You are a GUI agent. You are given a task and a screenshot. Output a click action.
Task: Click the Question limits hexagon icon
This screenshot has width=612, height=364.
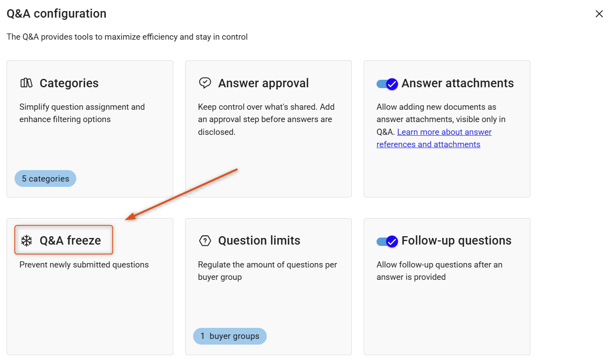[205, 241]
